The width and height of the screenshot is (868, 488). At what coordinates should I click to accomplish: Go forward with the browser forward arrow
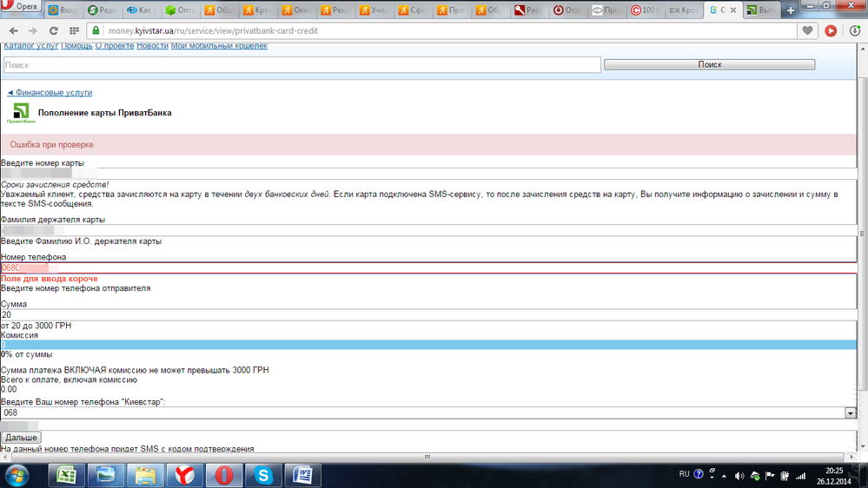33,31
